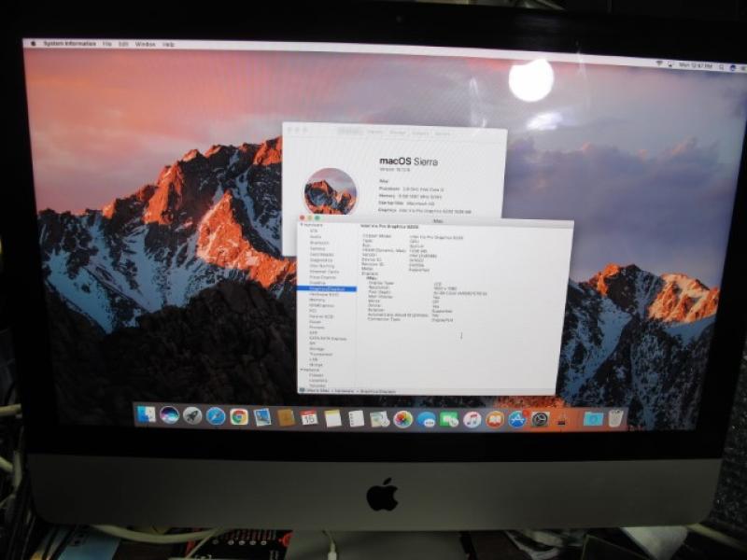Open FaceTime green icon in Dock
747x560 pixels.
pyautogui.click(x=449, y=419)
